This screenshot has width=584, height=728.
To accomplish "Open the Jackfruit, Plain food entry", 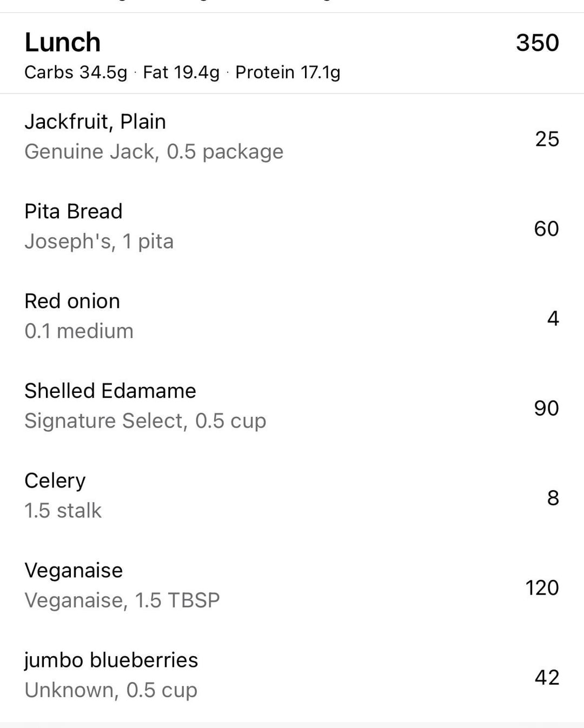I will (95, 122).
